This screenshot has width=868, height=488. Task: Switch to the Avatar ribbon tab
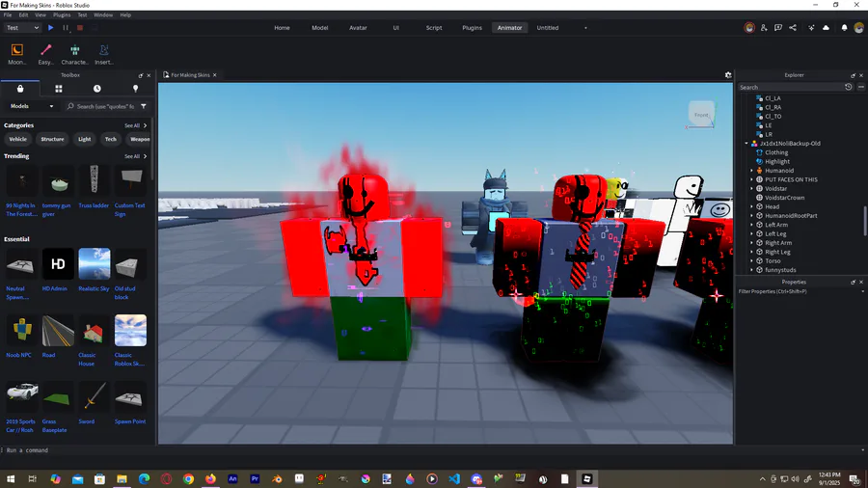358,28
